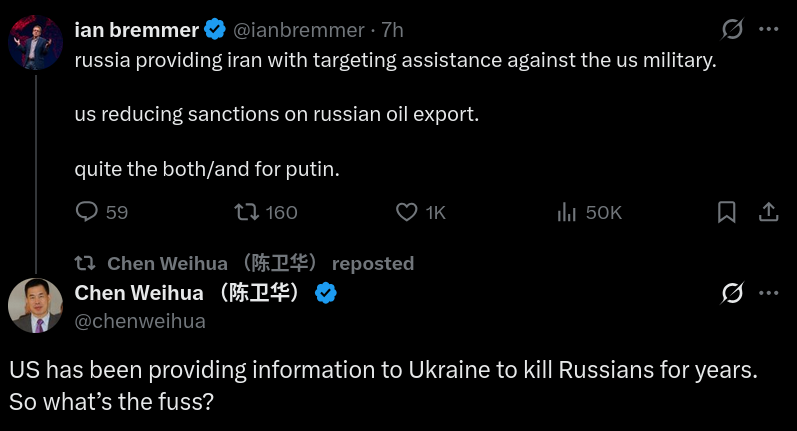Reply to Ian Bremmer's tweet
Image resolution: width=797 pixels, height=431 pixels.
(x=88, y=212)
